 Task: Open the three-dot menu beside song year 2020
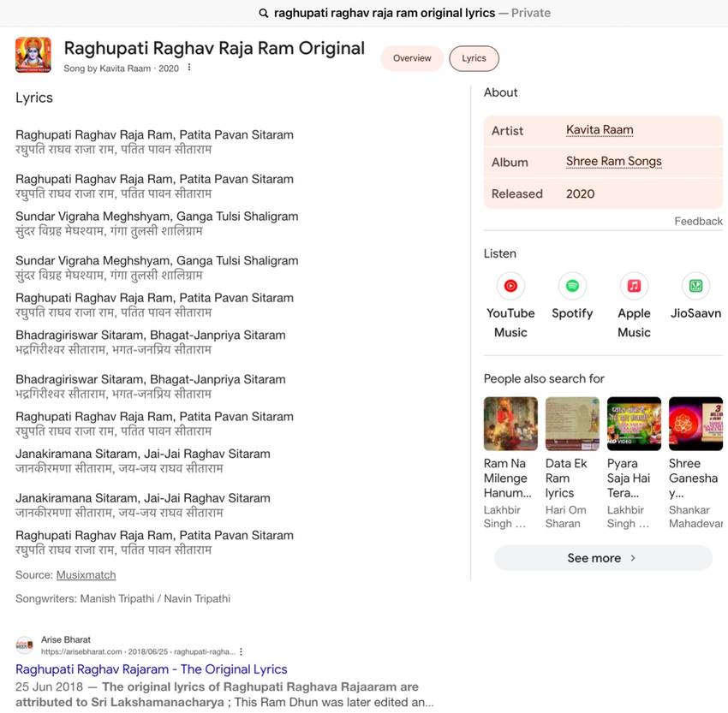(189, 68)
